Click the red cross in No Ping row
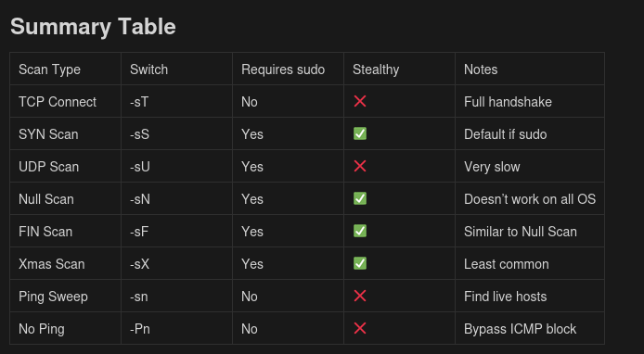 [360, 328]
